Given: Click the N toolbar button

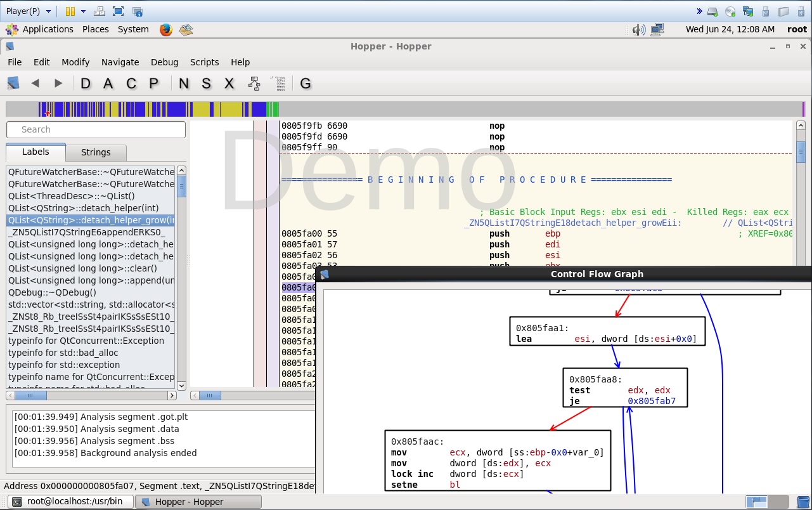Looking at the screenshot, I should pyautogui.click(x=184, y=83).
